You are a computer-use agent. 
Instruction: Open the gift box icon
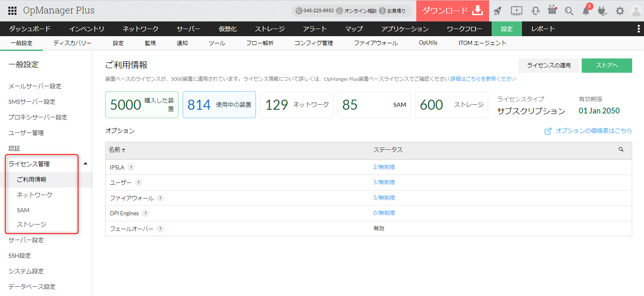(x=552, y=11)
